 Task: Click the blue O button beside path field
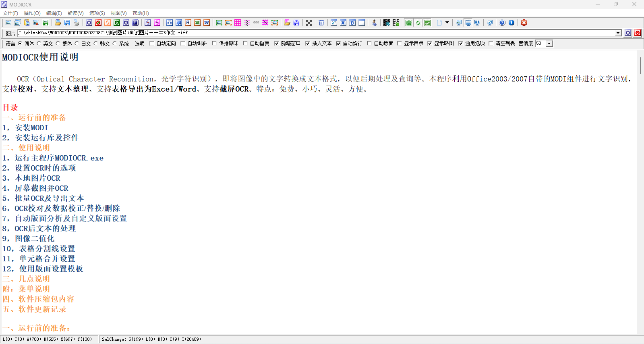click(628, 33)
